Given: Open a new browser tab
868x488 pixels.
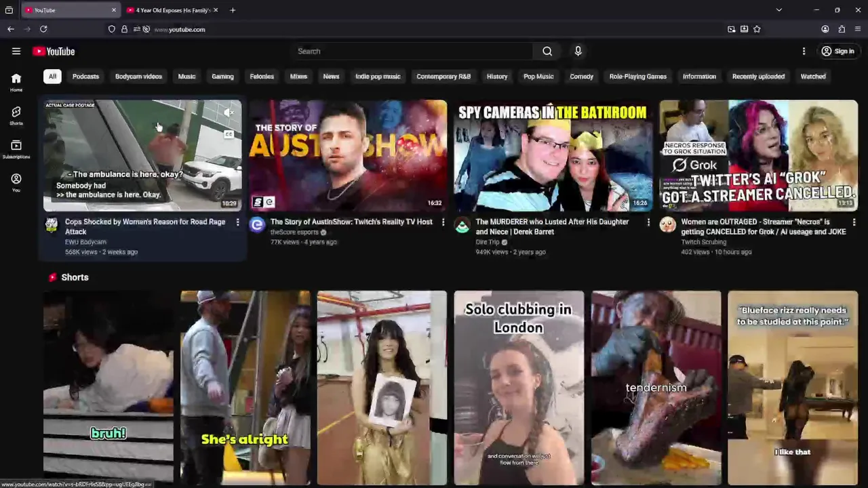Looking at the screenshot, I should pos(233,10).
